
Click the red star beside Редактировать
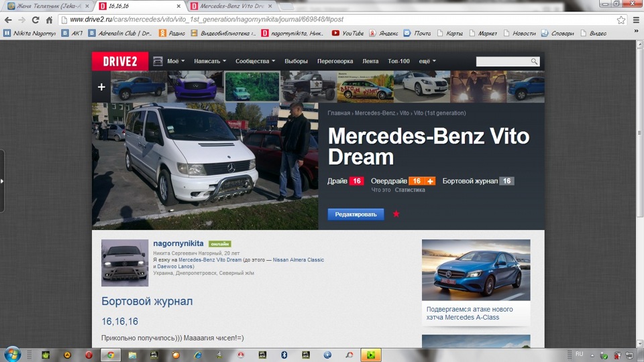point(396,213)
